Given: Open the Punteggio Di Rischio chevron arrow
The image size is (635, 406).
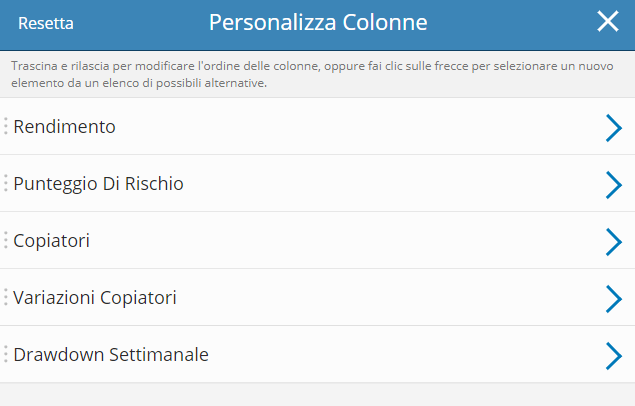Looking at the screenshot, I should pos(613,184).
